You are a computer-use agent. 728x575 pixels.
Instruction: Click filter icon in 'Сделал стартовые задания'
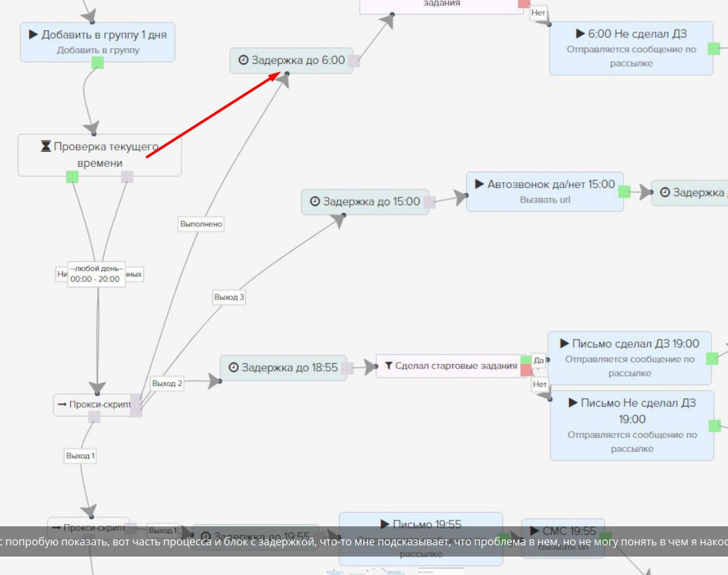389,366
